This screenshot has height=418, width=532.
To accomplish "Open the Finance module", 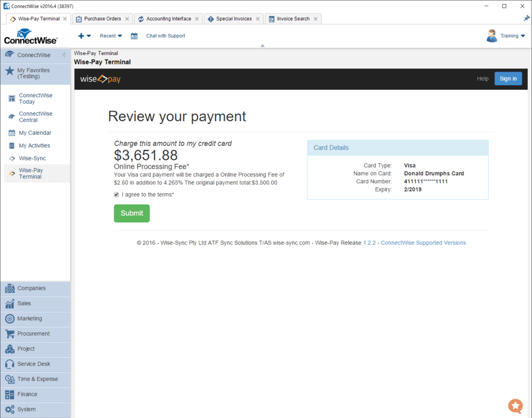I will click(x=35, y=394).
